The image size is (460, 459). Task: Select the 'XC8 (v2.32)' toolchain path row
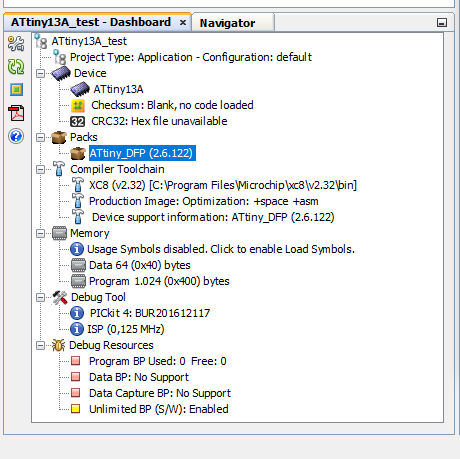coord(223,185)
